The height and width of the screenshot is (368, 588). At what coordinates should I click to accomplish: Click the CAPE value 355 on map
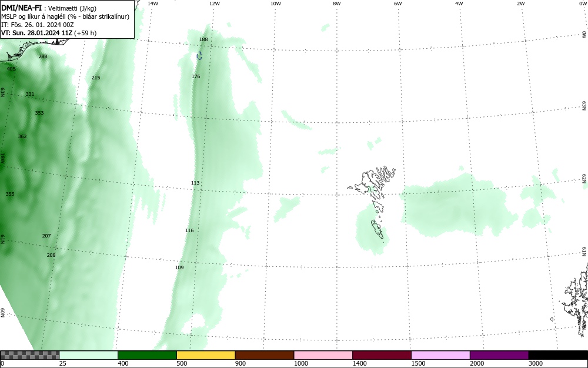tap(10, 194)
